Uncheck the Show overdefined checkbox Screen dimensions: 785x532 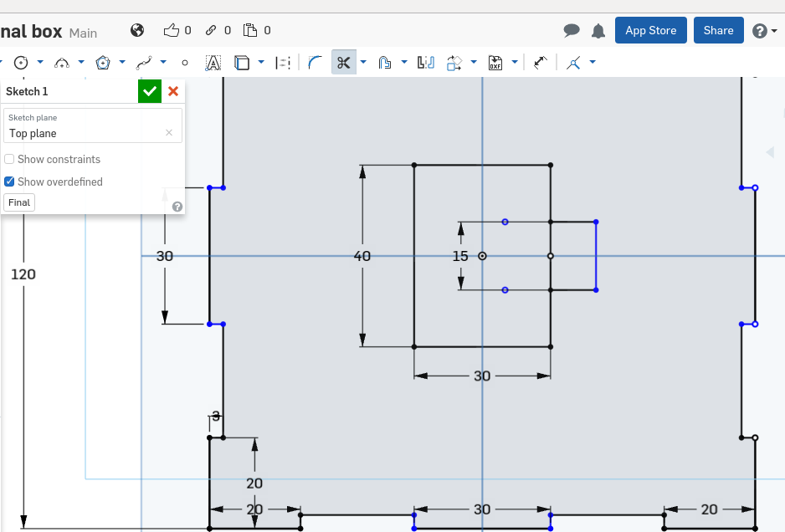pos(9,182)
